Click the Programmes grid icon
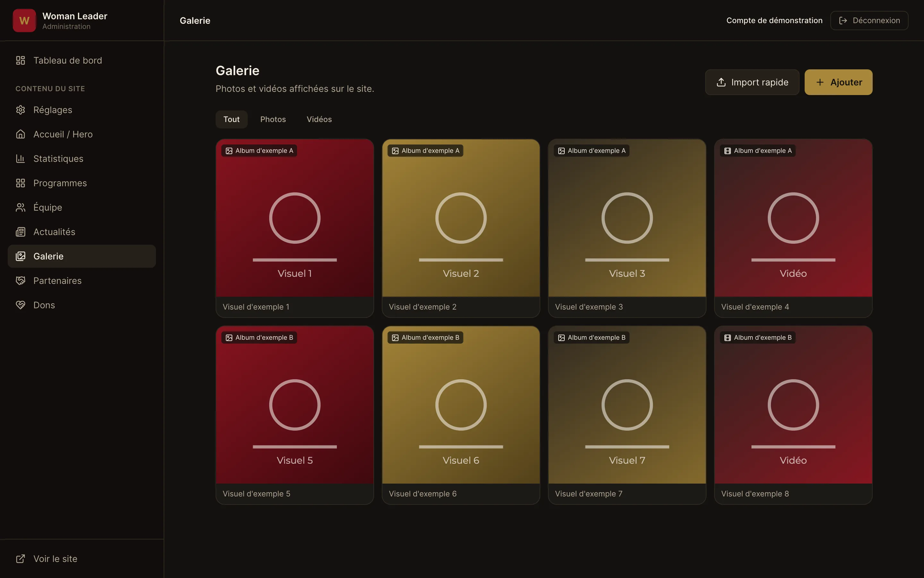The width and height of the screenshot is (924, 578). tap(21, 183)
